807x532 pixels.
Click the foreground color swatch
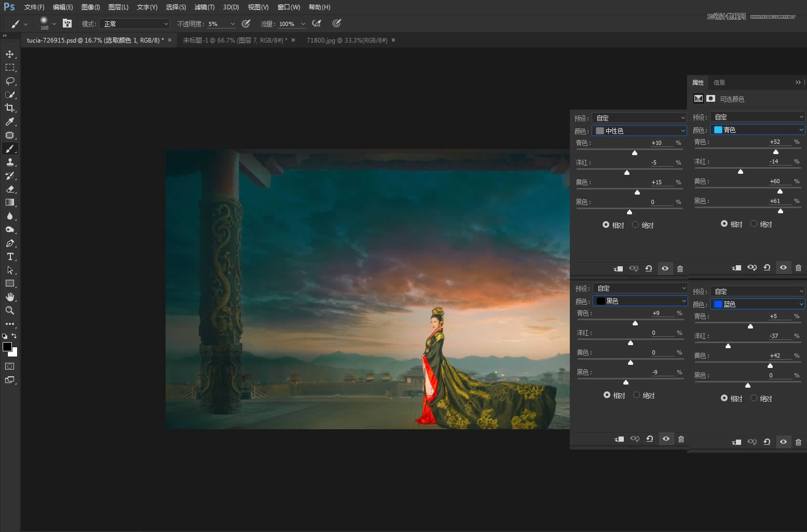coord(7,347)
